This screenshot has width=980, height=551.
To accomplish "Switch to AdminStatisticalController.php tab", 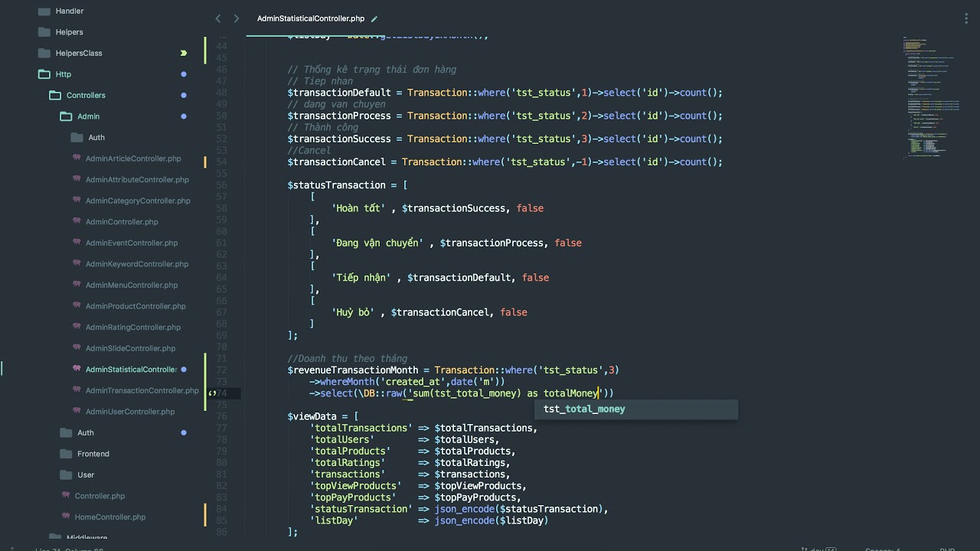I will (311, 18).
